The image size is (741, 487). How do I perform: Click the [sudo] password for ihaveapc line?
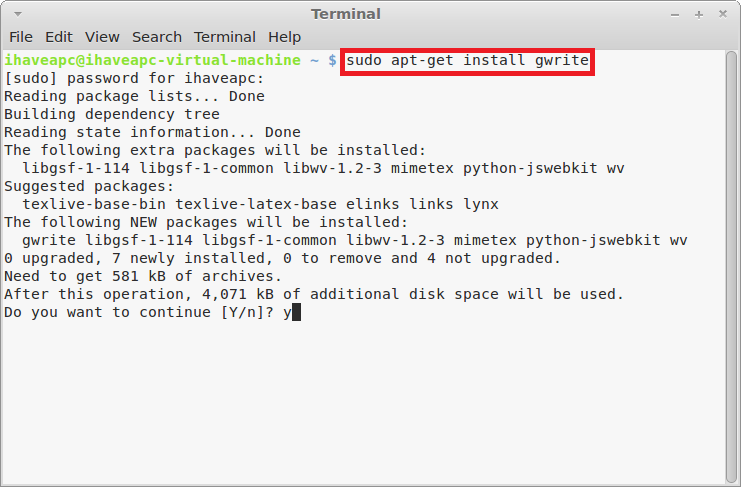pyautogui.click(x=134, y=78)
